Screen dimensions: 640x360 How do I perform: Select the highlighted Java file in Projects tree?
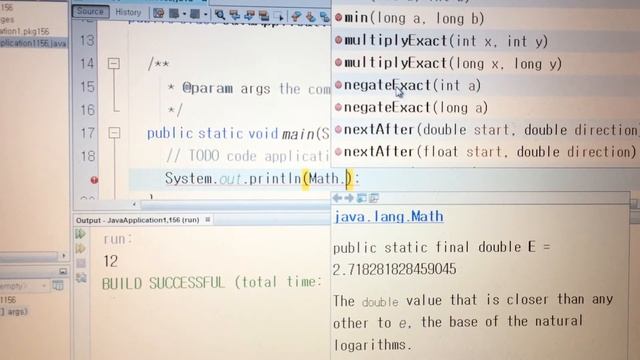pyautogui.click(x=33, y=43)
